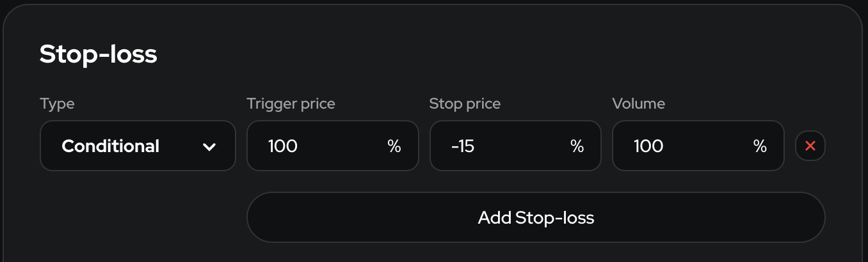The width and height of the screenshot is (868, 262).
Task: Click the Add Stop-loss button
Action: pos(536,218)
